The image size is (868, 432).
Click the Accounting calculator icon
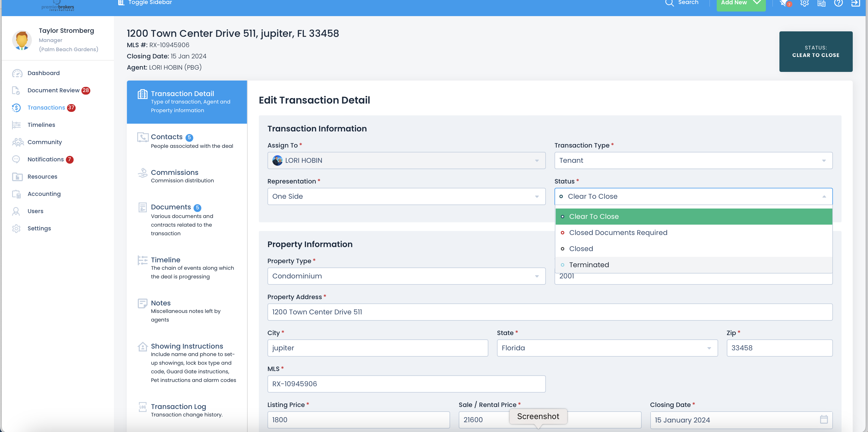point(16,194)
